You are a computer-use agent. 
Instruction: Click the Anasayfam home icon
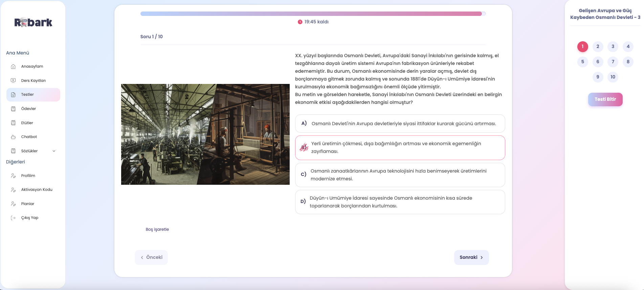pos(13,66)
